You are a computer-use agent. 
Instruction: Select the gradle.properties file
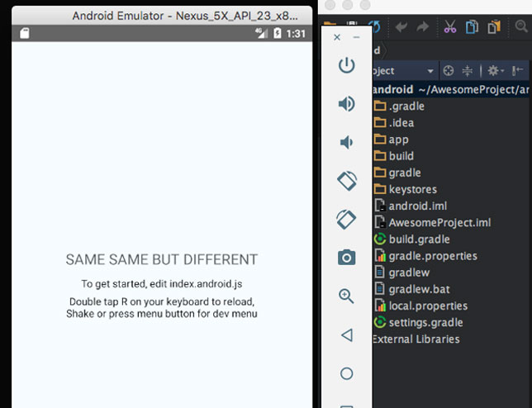pyautogui.click(x=425, y=256)
